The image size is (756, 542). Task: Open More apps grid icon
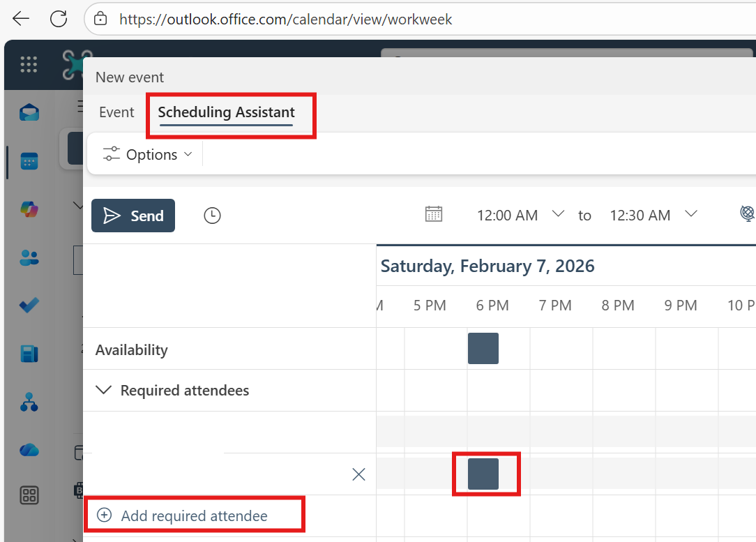(x=29, y=495)
